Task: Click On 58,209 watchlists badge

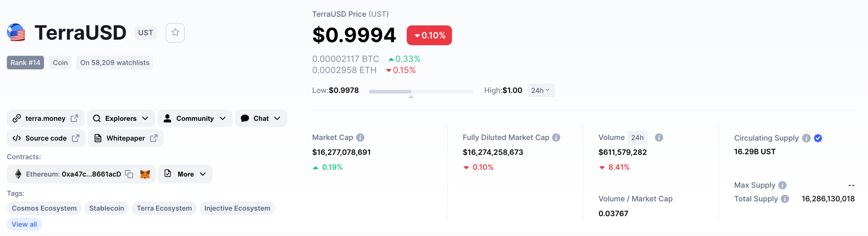Action: pyautogui.click(x=115, y=63)
